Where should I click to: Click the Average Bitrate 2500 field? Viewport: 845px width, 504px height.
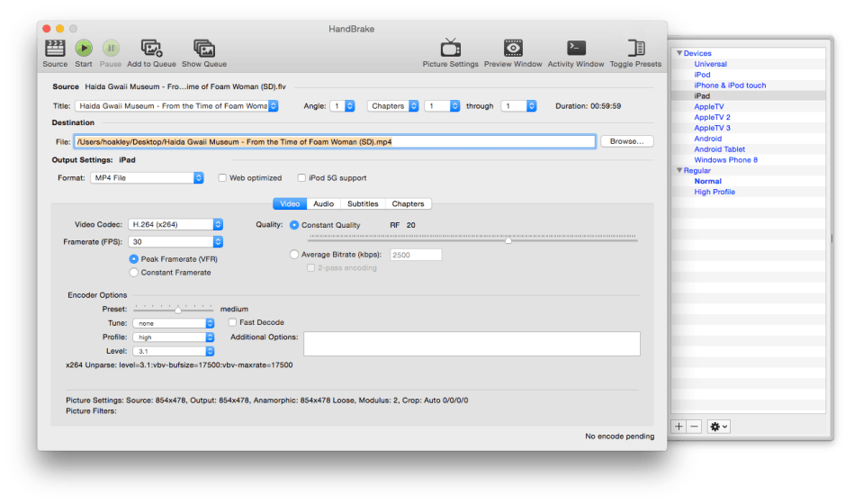(416, 255)
